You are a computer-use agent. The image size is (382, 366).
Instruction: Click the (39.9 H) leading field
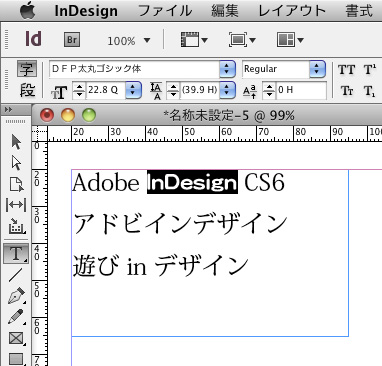pyautogui.click(x=200, y=90)
